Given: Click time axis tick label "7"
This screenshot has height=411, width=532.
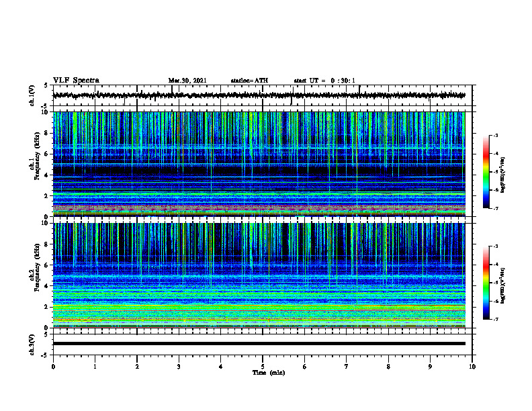Looking at the screenshot, I should [347, 367].
